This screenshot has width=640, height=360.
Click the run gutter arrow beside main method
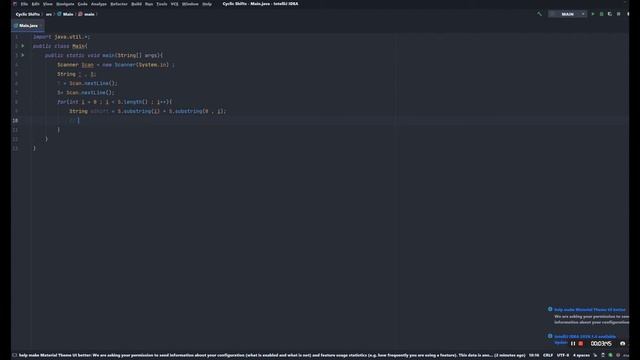(x=23, y=55)
